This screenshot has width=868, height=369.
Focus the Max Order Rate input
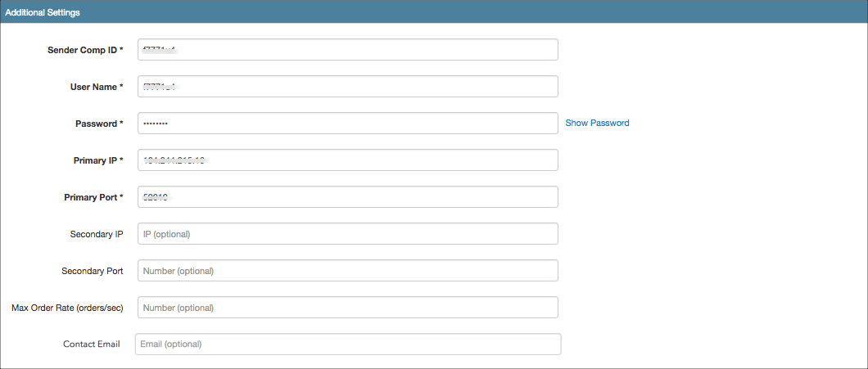348,307
